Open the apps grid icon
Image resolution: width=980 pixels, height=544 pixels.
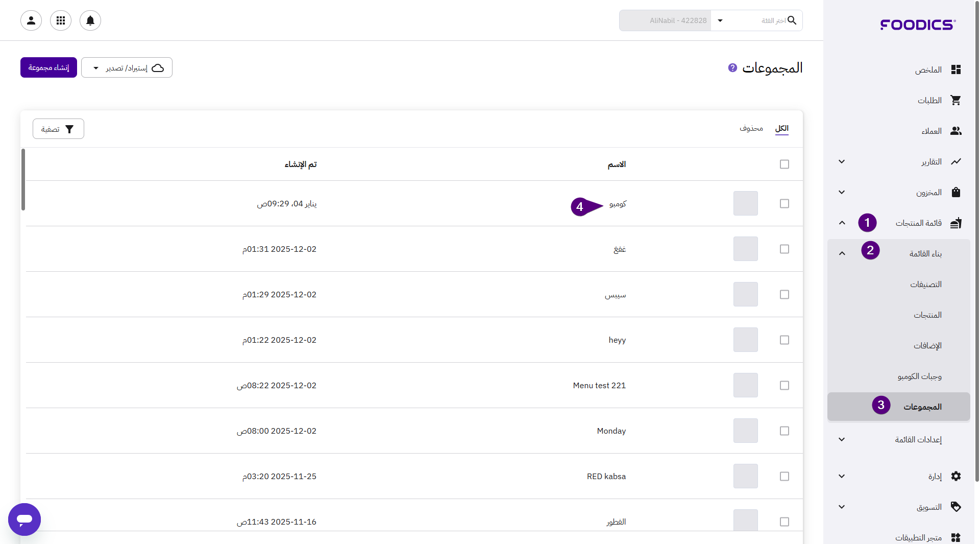pos(61,20)
